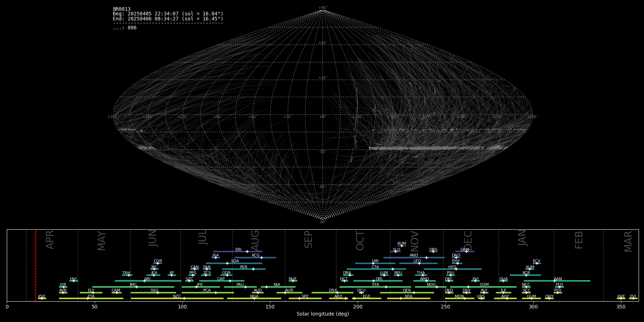644x322 pixels.
Task: Select the LEO shower label
Action: pyautogui.click(x=417, y=261)
